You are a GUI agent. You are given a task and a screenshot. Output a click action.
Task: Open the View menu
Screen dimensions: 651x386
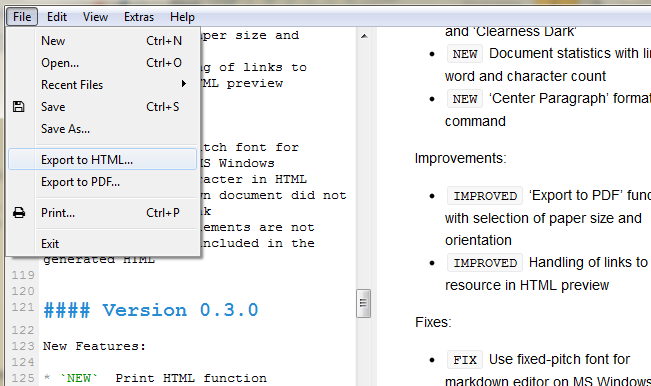[x=95, y=17]
